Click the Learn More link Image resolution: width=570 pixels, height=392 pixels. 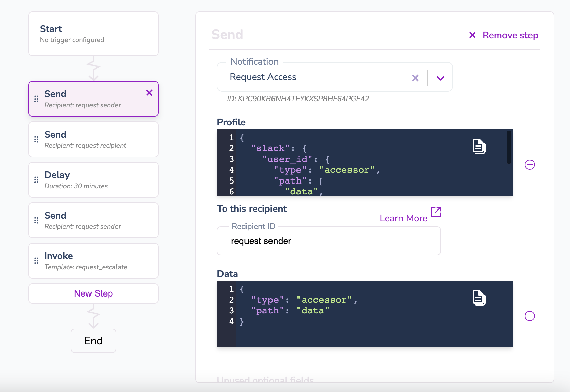coord(404,218)
